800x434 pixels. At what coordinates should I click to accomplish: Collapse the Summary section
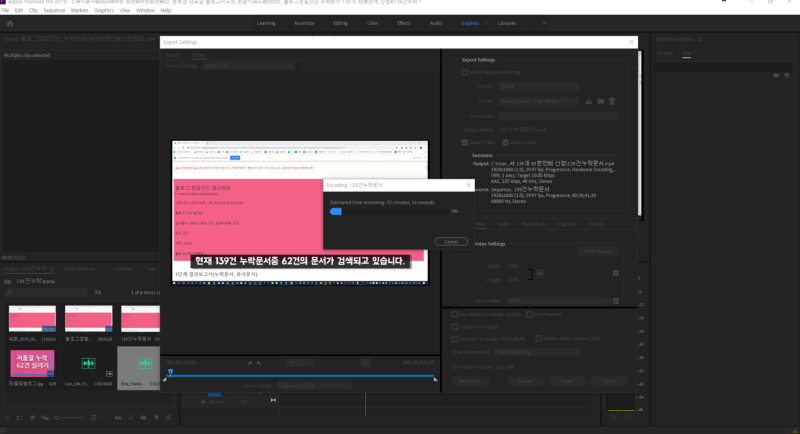point(466,155)
